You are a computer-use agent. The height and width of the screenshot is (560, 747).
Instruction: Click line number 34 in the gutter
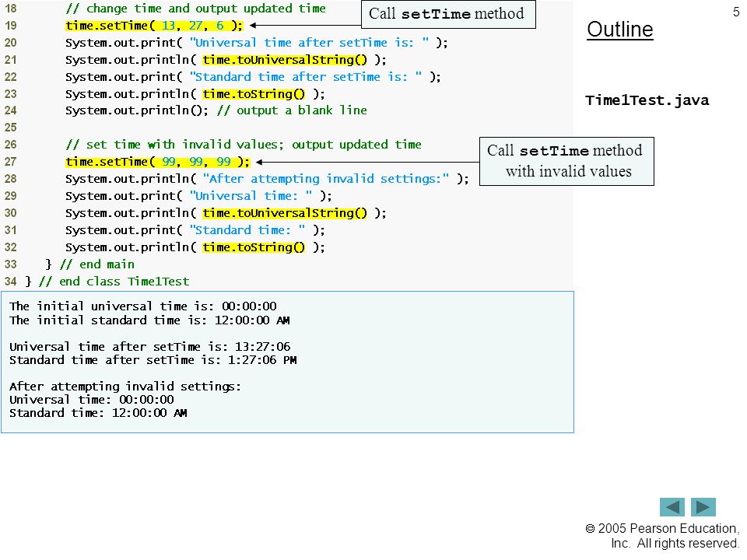click(10, 282)
